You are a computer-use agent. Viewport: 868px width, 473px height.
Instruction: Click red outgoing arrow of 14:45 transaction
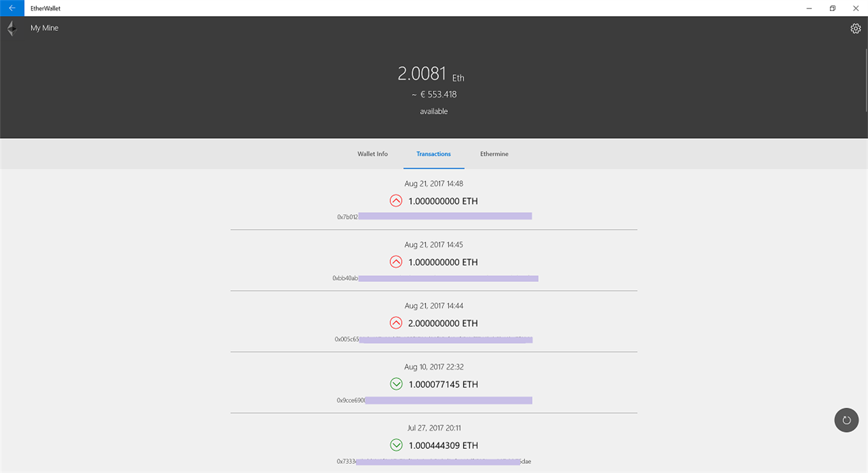coord(396,262)
